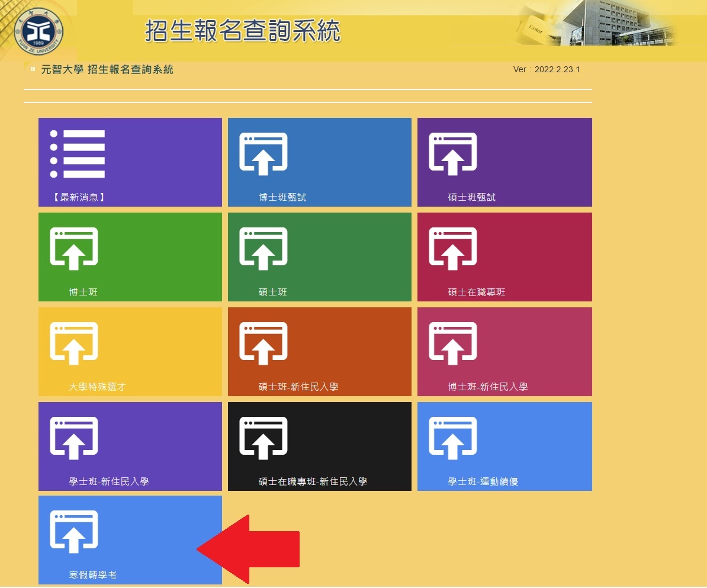This screenshot has width=707, height=588.
Task: Open the 碩士班甄試 label link
Action: pyautogui.click(x=472, y=197)
